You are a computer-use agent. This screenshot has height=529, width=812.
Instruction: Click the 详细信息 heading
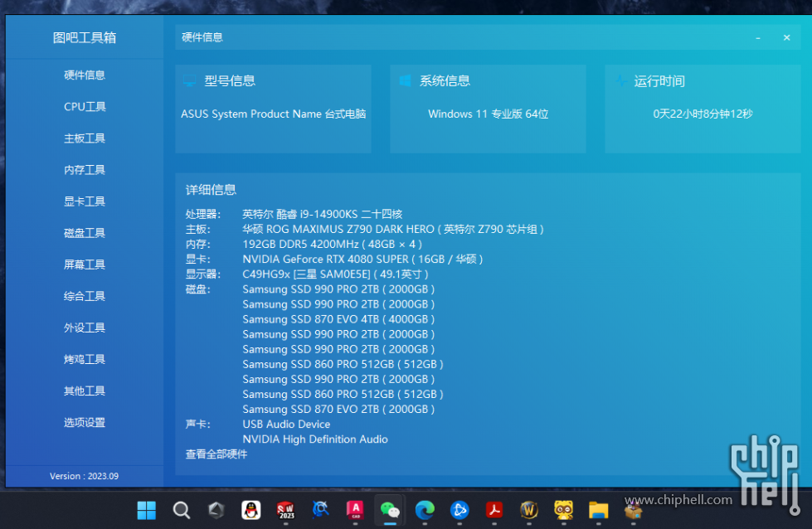[211, 190]
